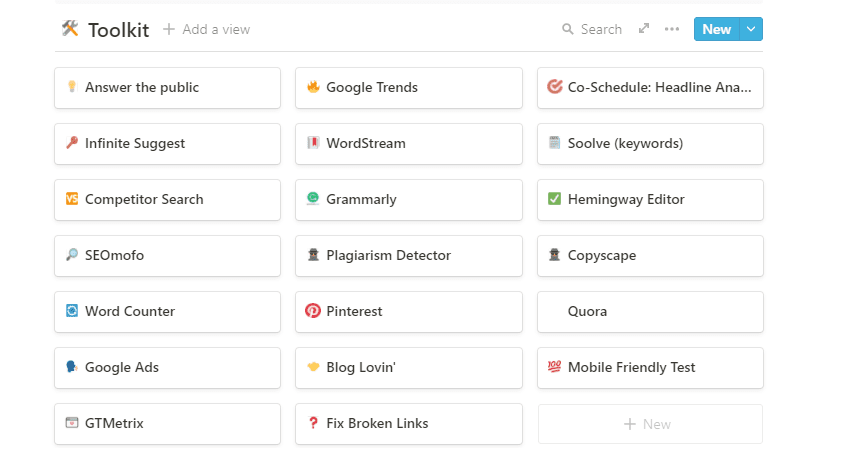Add a new card via + New
The width and height of the screenshot is (853, 469).
point(650,424)
